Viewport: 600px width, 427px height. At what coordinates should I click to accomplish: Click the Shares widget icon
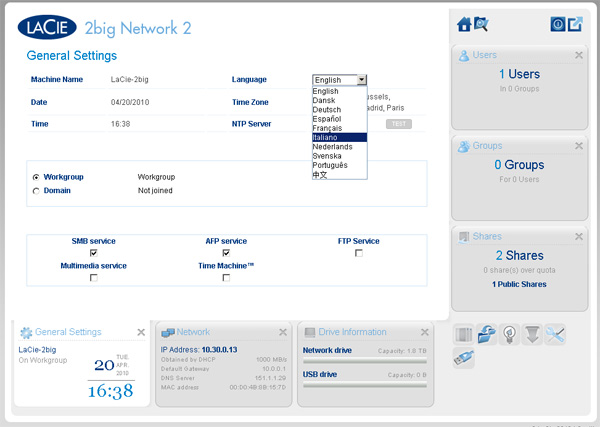coord(464,237)
